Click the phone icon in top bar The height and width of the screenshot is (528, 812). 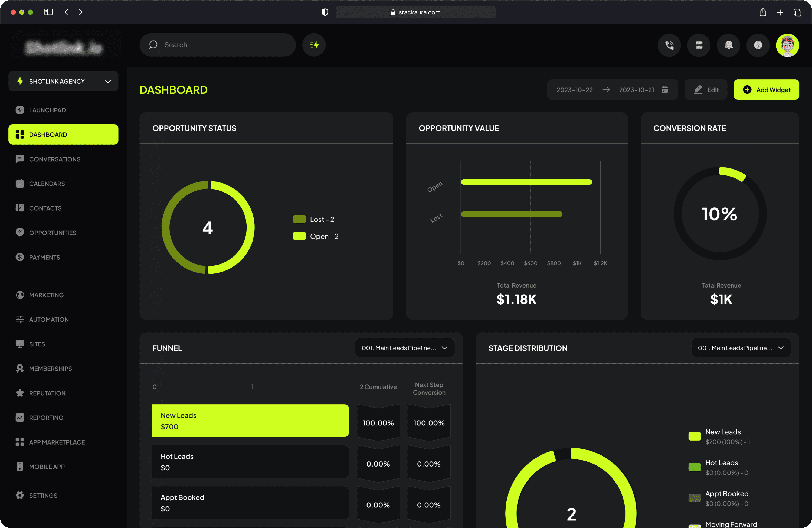pyautogui.click(x=669, y=45)
